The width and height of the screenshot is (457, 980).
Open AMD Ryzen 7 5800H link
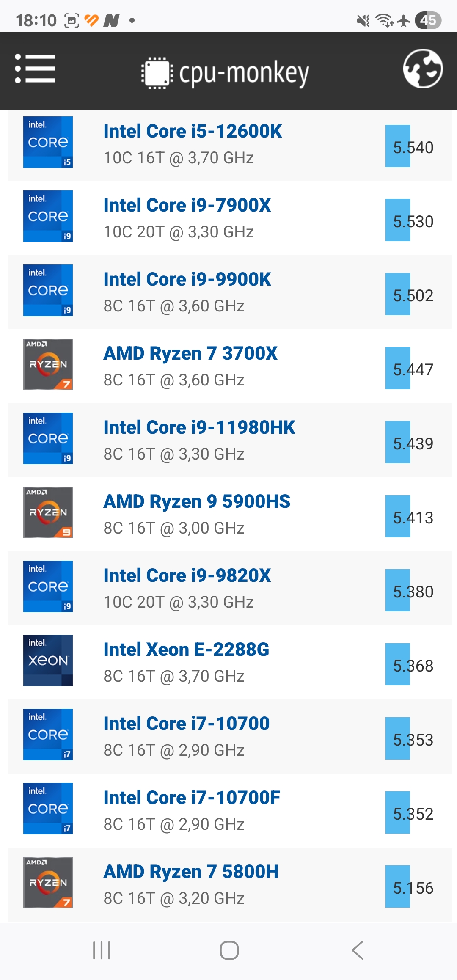coord(191,872)
